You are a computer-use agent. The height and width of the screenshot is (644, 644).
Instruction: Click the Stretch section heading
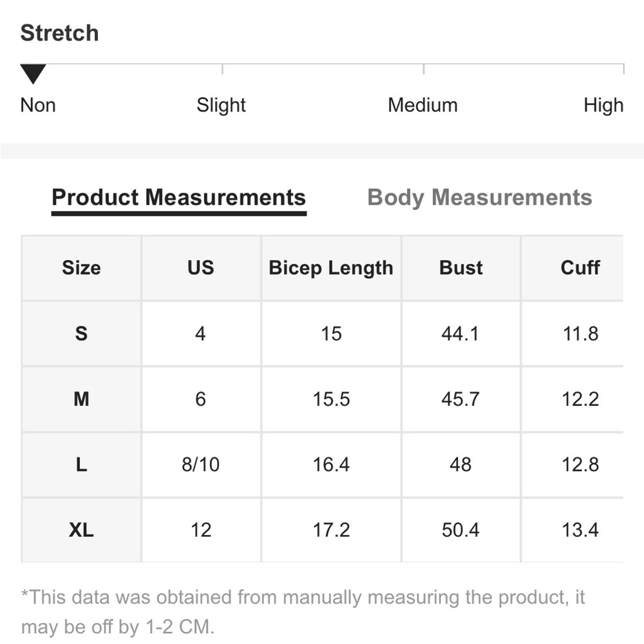point(59,33)
